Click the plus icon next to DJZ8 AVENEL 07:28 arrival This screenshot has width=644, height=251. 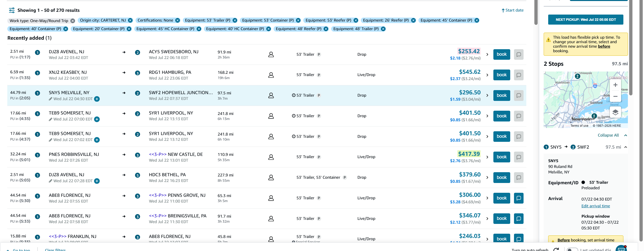[x=97, y=181]
